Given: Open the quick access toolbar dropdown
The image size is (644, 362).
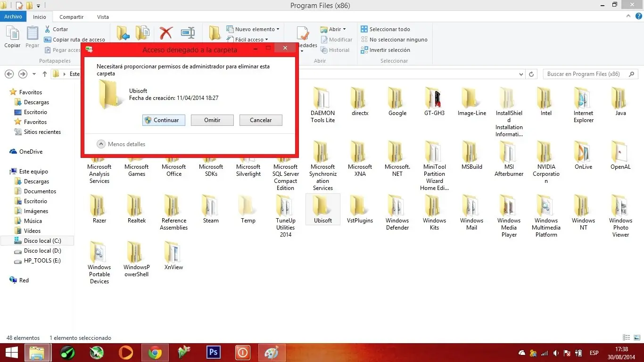Looking at the screenshot, I should pyautogui.click(x=38, y=6).
